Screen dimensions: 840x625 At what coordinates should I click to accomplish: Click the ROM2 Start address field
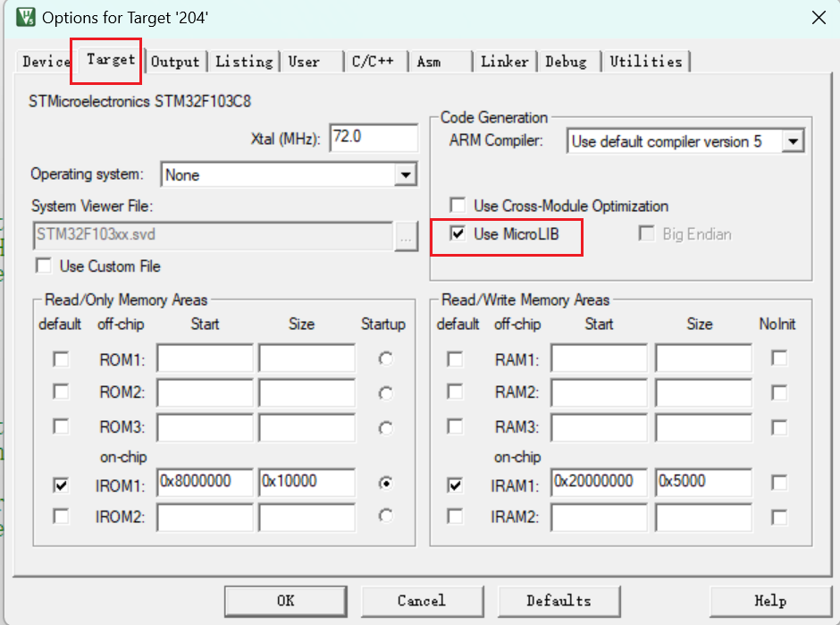(x=206, y=393)
